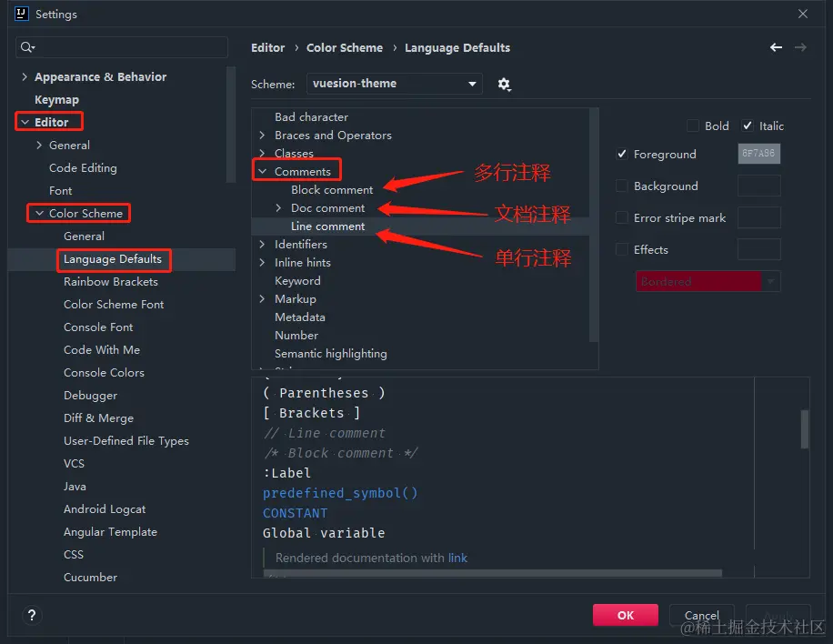This screenshot has height=644, width=833.
Task: Open Diff & Merge color settings
Action: [98, 418]
